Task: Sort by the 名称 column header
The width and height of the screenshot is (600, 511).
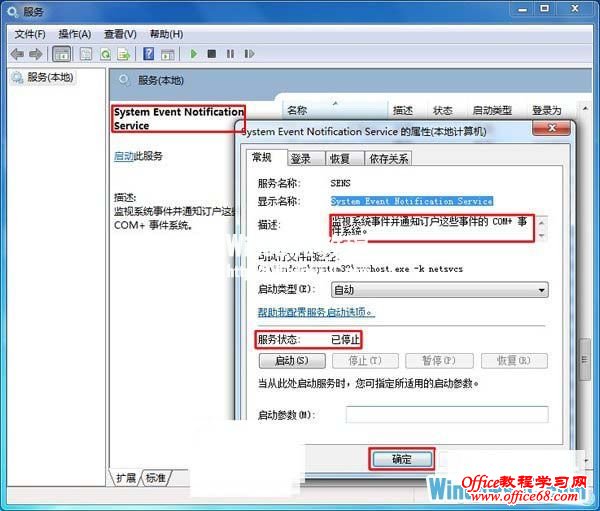Action: click(335, 111)
